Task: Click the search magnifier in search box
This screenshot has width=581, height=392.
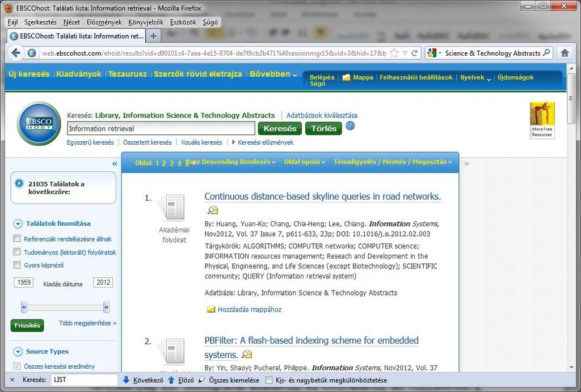Action: click(x=546, y=53)
